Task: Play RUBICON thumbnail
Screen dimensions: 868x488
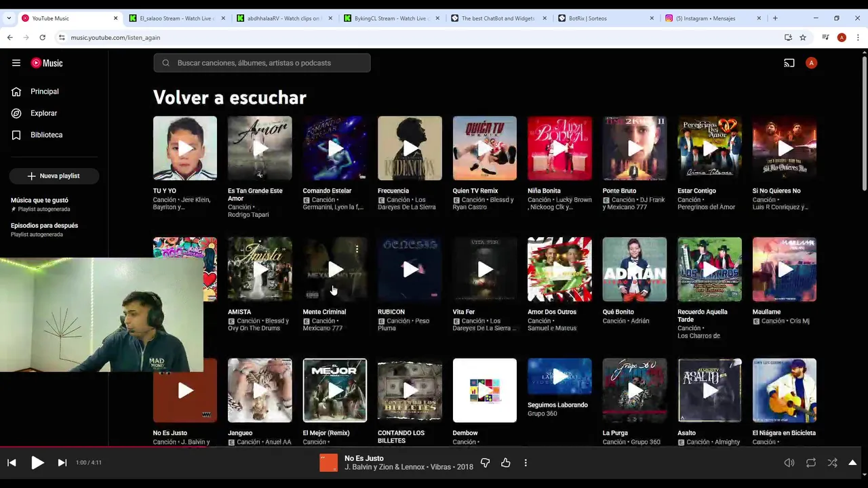Action: 410,269
